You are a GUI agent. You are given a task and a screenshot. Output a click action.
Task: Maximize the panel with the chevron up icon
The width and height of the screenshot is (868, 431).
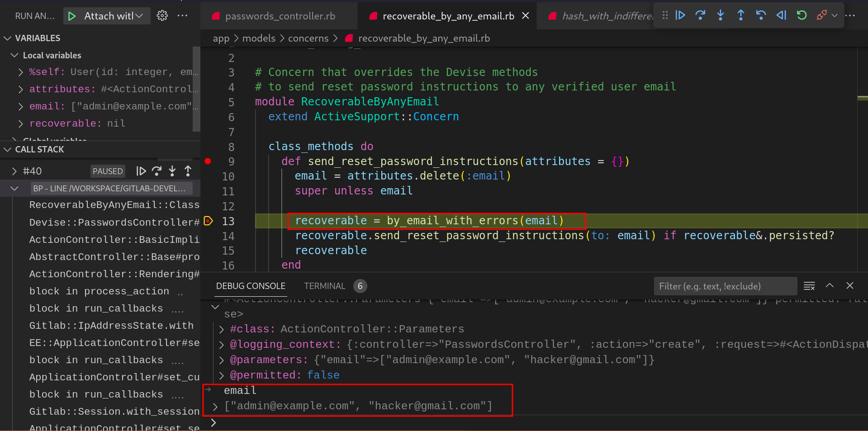click(830, 285)
